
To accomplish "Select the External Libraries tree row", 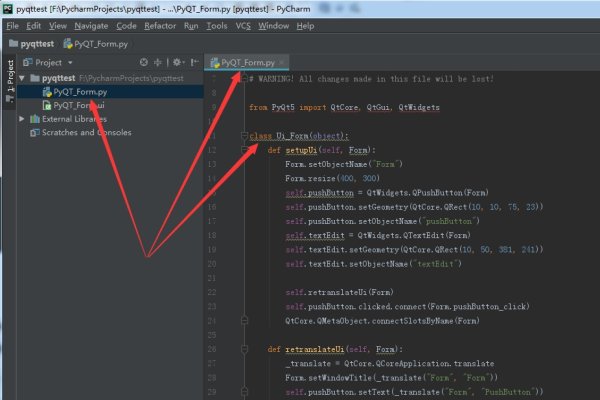I will point(110,119).
